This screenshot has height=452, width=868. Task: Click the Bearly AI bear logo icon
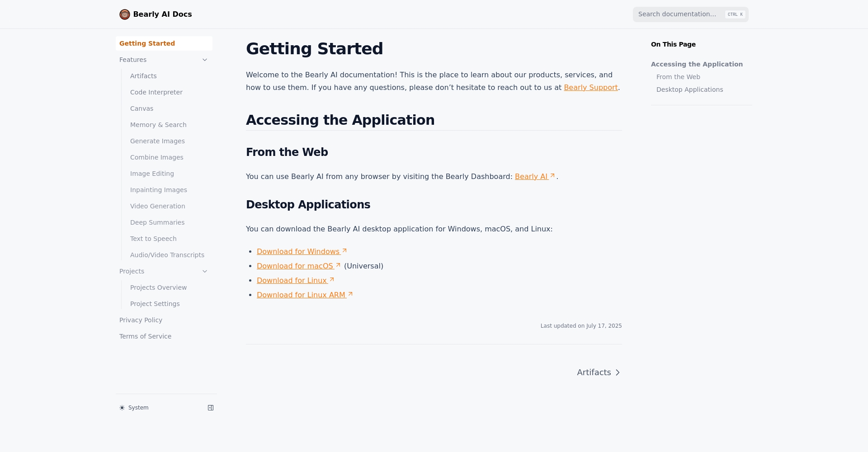pyautogui.click(x=125, y=14)
